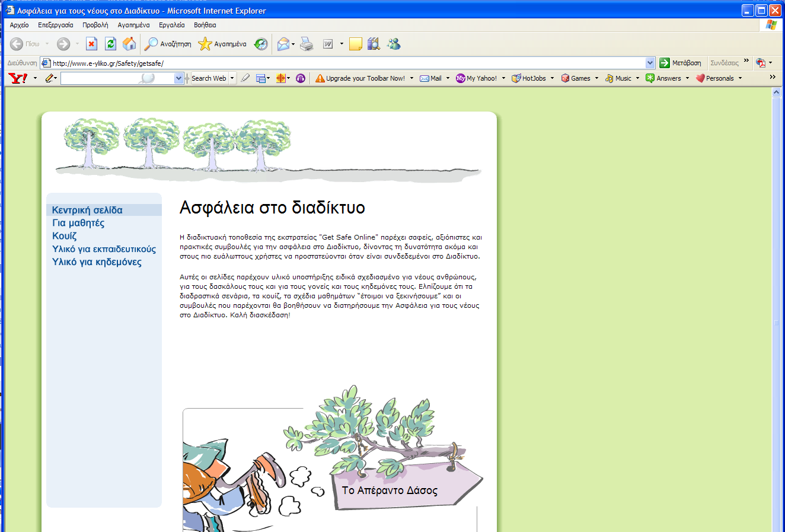This screenshot has height=532, width=785.
Task: Click the Forward arrow navigation button
Action: [x=63, y=44]
